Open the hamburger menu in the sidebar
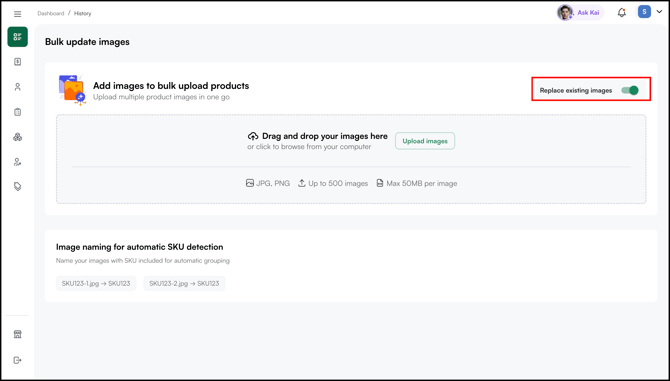The image size is (670, 381). [18, 14]
